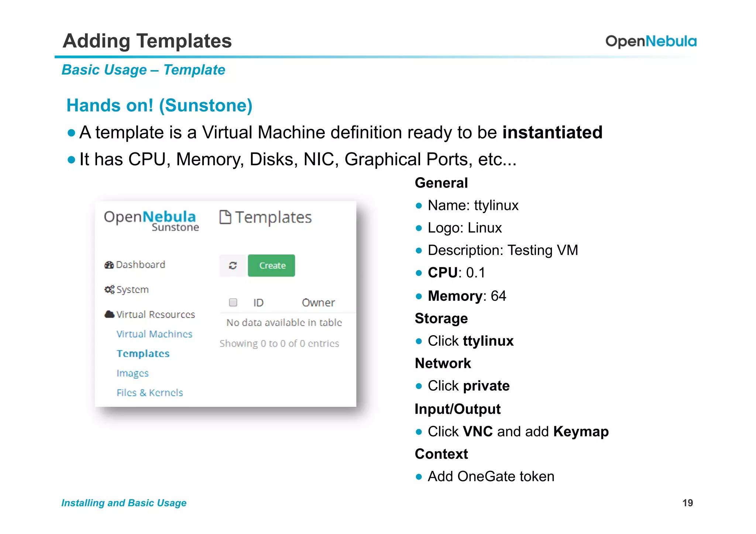The height and width of the screenshot is (534, 756).
Task: Click the 'Network' section heading
Action: (443, 364)
